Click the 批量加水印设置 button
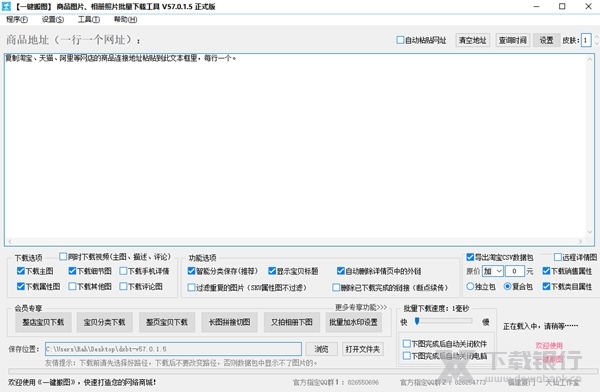Image resolution: width=600 pixels, height=392 pixels. [x=354, y=322]
